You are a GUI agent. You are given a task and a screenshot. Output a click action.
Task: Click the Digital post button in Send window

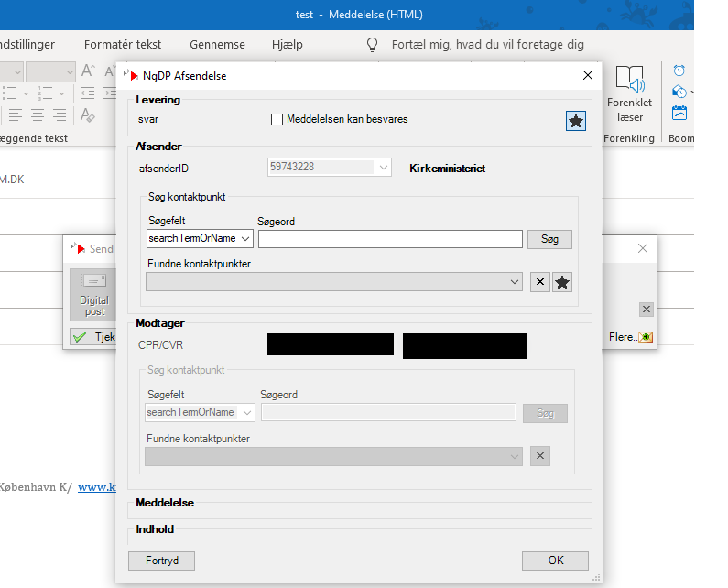[x=93, y=295]
